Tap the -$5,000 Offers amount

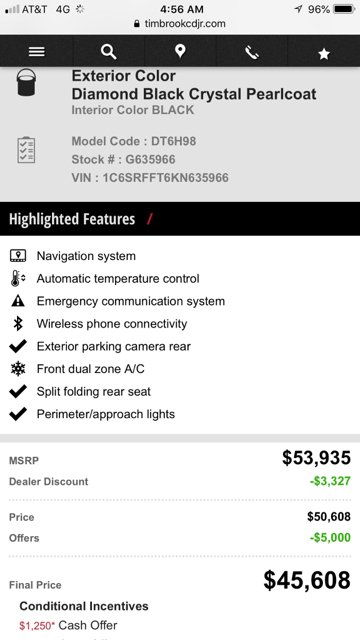(330, 538)
